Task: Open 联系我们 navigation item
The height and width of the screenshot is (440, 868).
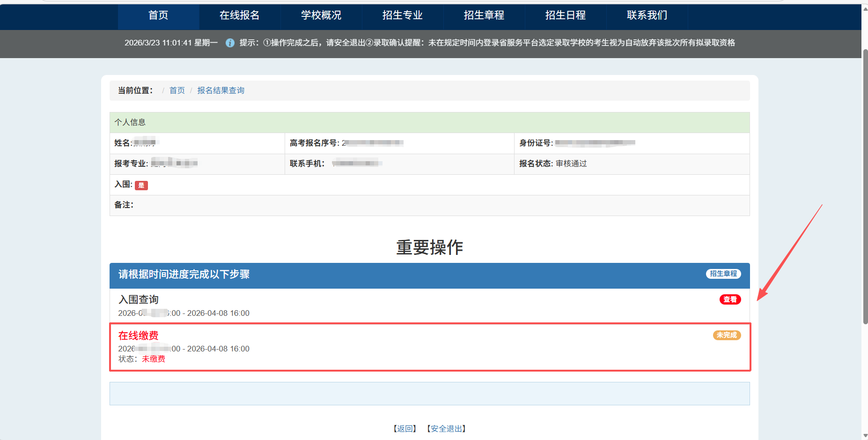Action: pyautogui.click(x=647, y=15)
